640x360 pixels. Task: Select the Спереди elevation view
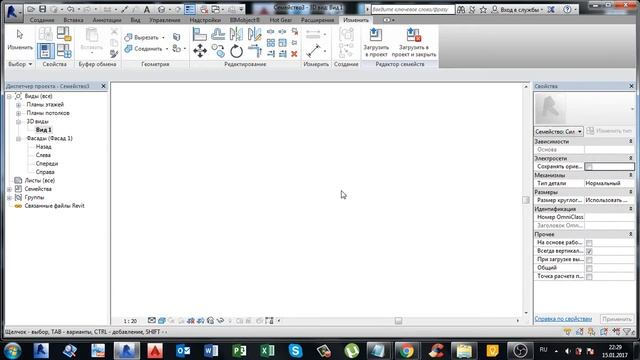47,164
